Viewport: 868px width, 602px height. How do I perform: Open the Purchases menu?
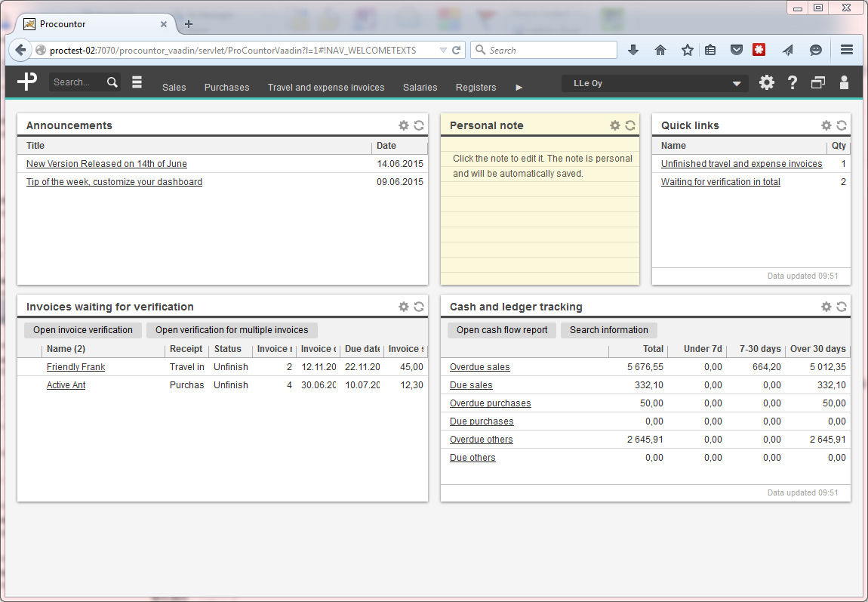227,88
